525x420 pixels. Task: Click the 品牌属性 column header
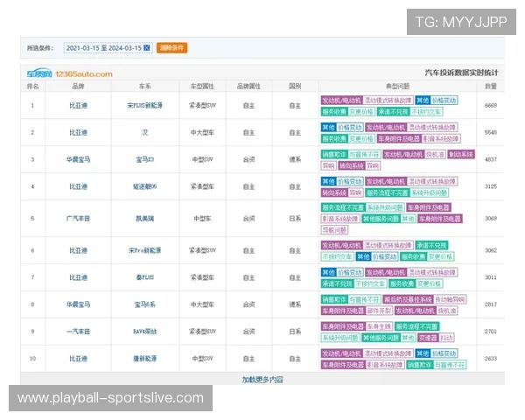(x=248, y=87)
